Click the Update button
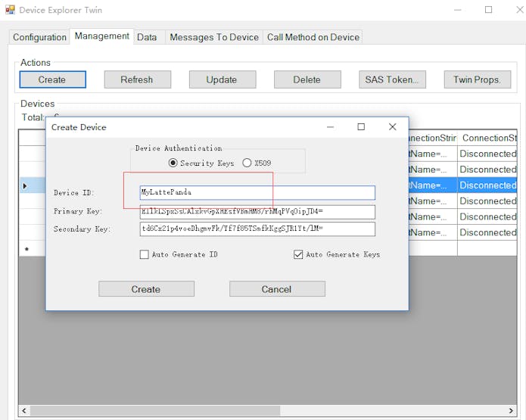The height and width of the screenshot is (420, 526). (x=223, y=79)
